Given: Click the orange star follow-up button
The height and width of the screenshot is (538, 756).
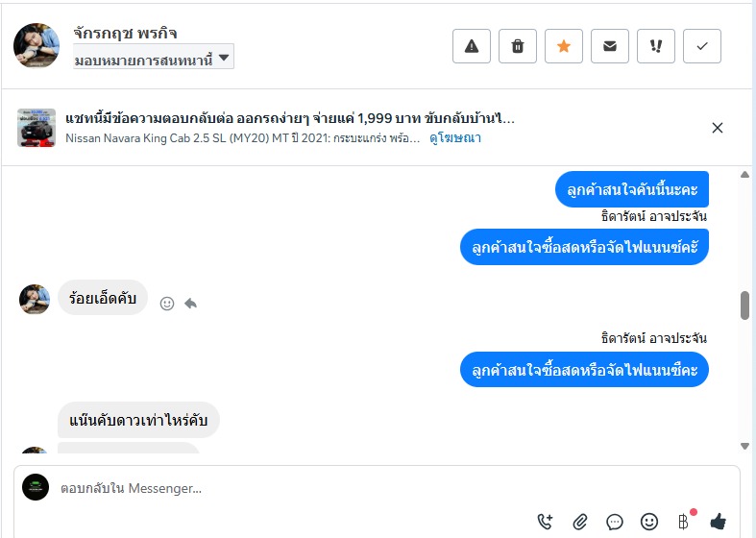Looking at the screenshot, I should pos(564,46).
